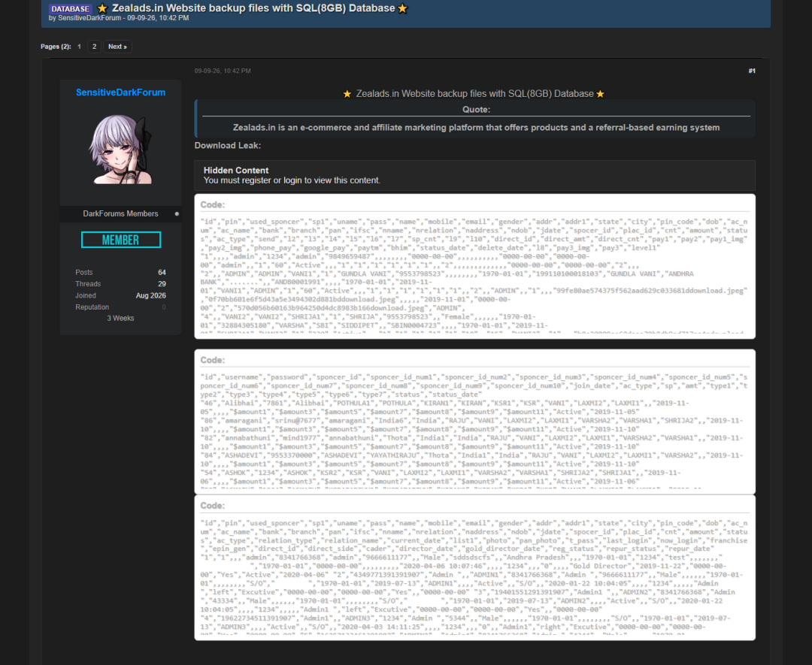Click the Joined date Aug 2026

pos(150,295)
